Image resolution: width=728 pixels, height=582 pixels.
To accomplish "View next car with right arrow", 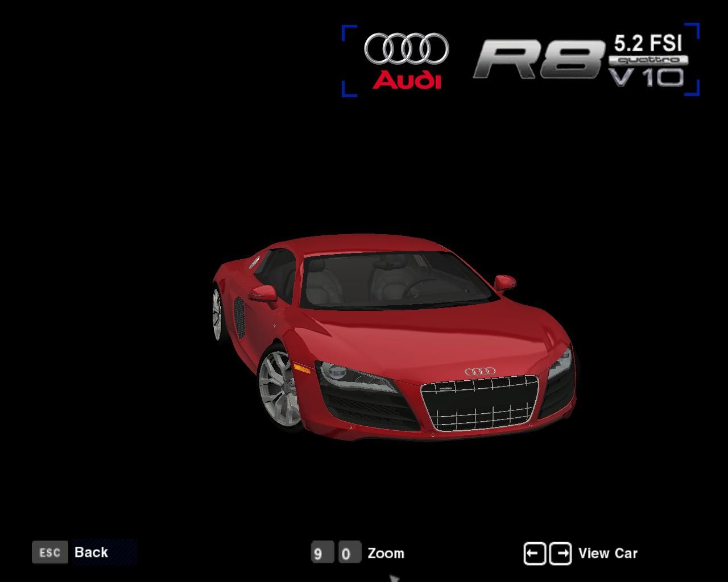I will (x=561, y=554).
